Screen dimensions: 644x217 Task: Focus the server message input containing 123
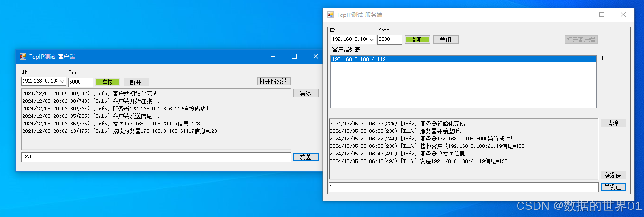[x=463, y=187]
